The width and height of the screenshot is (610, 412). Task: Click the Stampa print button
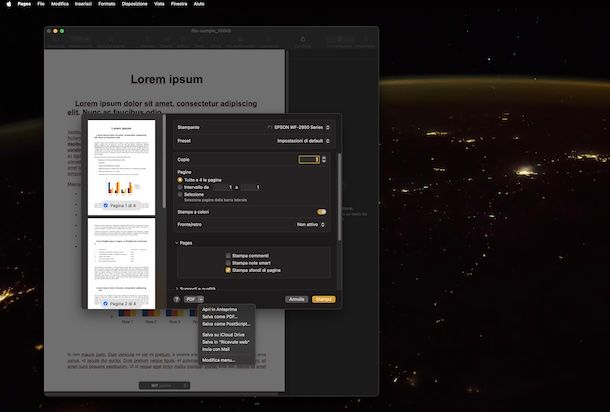click(324, 299)
